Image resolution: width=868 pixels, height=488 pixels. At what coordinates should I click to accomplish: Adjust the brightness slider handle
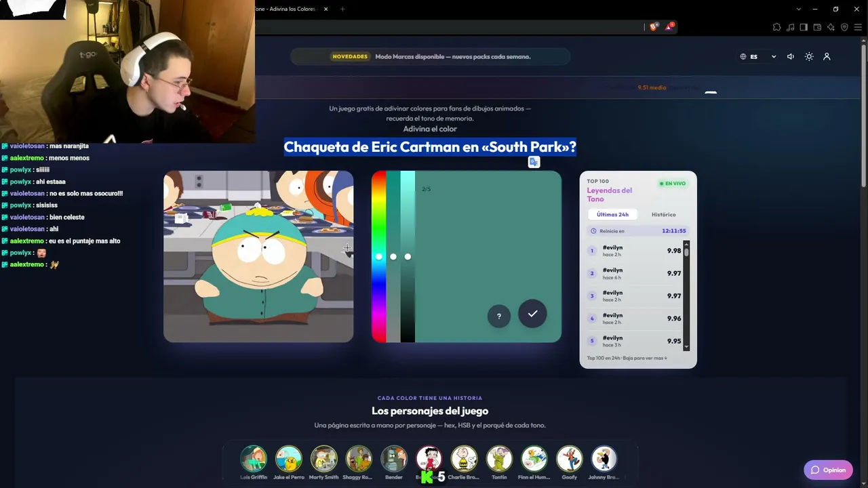[408, 257]
